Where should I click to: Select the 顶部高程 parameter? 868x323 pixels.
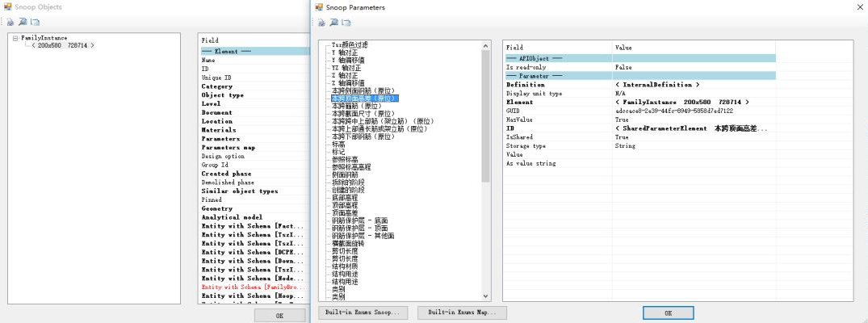(x=344, y=205)
